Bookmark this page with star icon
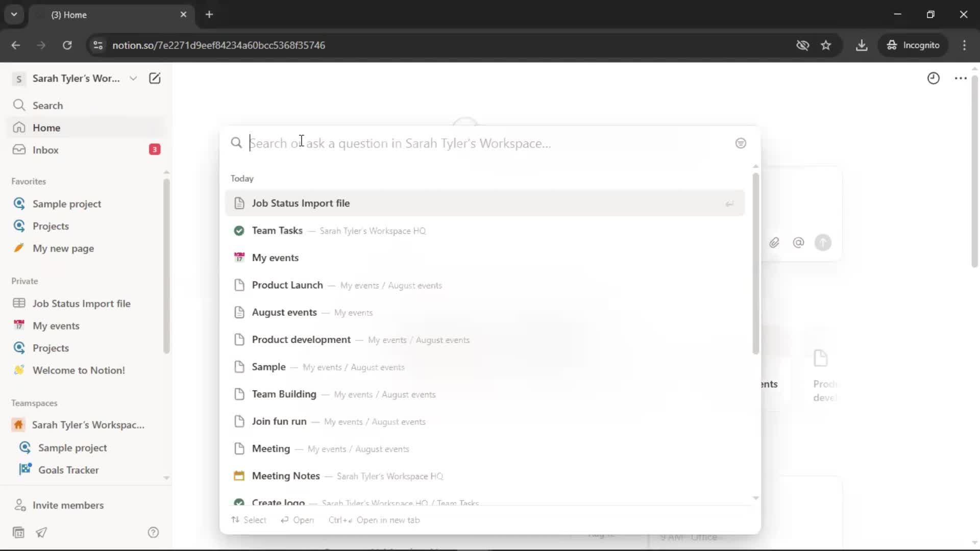 click(826, 45)
